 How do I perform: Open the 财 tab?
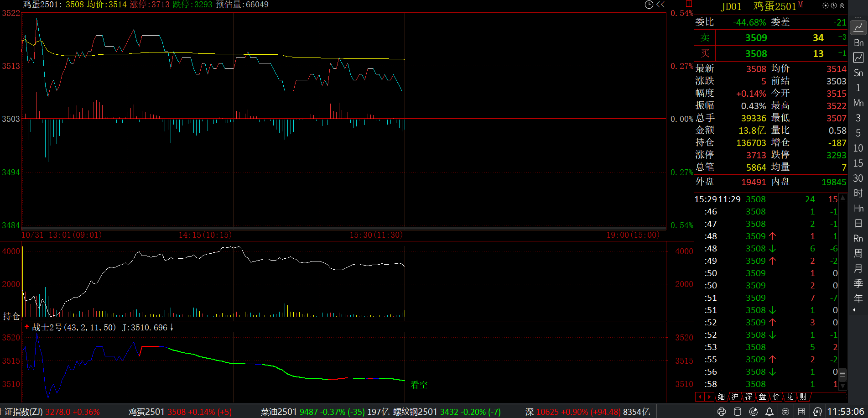pos(803,397)
